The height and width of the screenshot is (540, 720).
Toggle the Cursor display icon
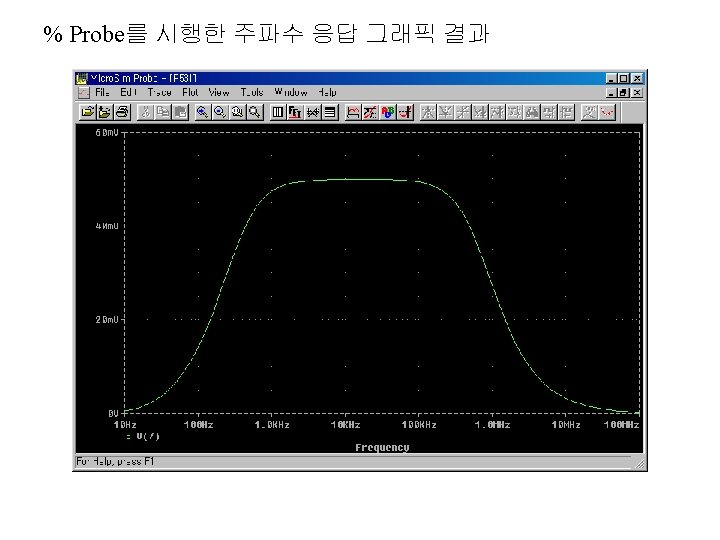405,112
